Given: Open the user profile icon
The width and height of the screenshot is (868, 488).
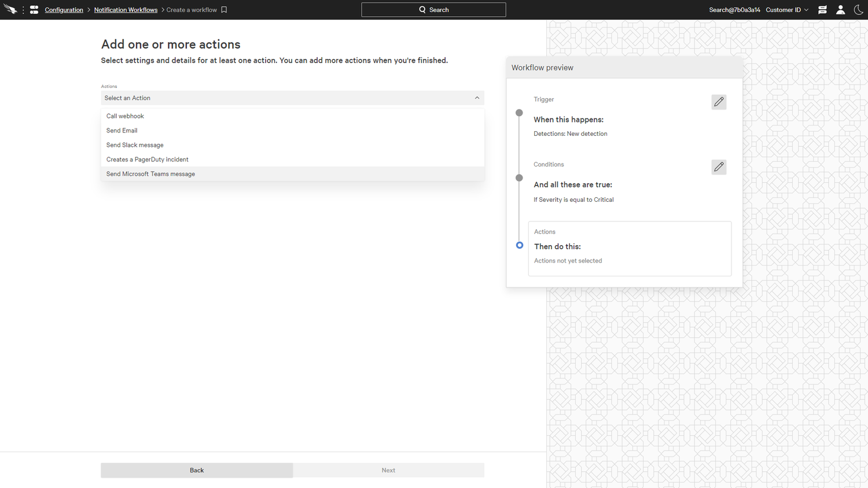Looking at the screenshot, I should [840, 10].
